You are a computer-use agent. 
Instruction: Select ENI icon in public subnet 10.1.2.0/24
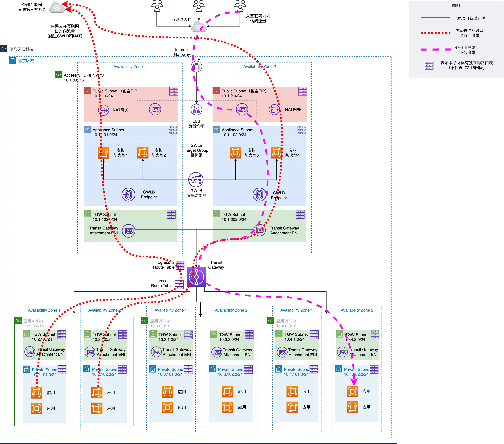[242, 109]
